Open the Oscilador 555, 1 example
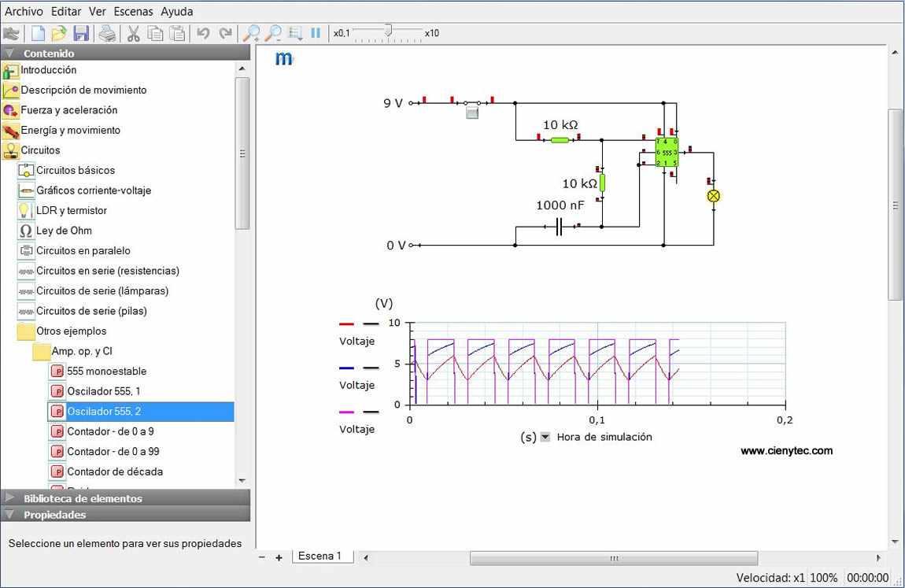This screenshot has width=905, height=588. point(103,391)
